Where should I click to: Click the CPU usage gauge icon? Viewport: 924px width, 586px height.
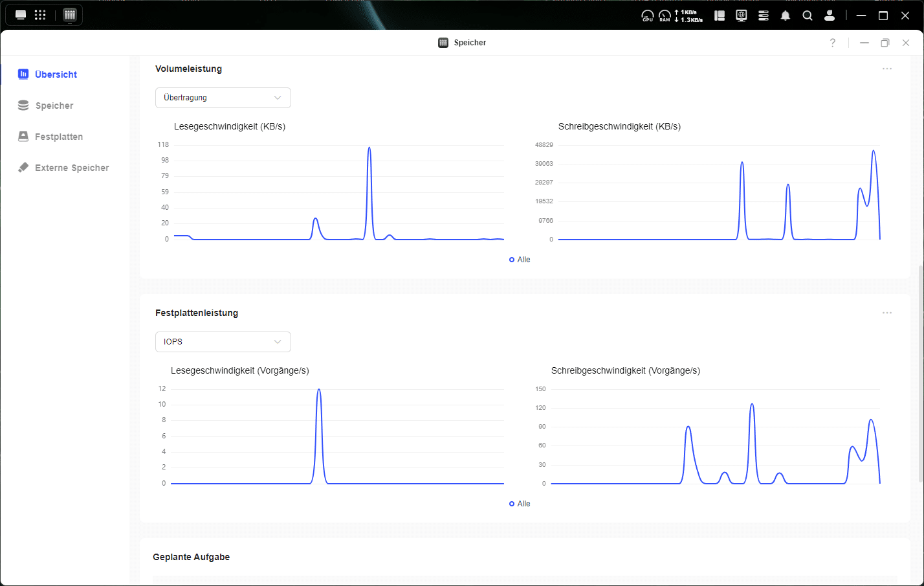(647, 16)
